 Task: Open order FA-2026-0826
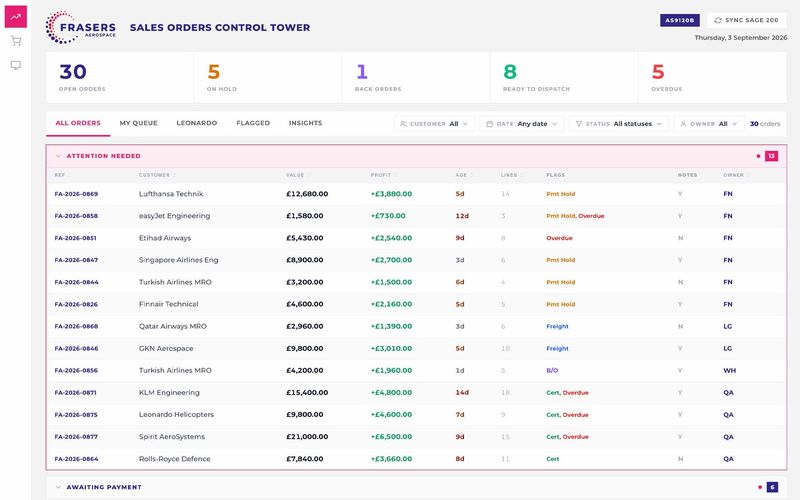point(76,304)
